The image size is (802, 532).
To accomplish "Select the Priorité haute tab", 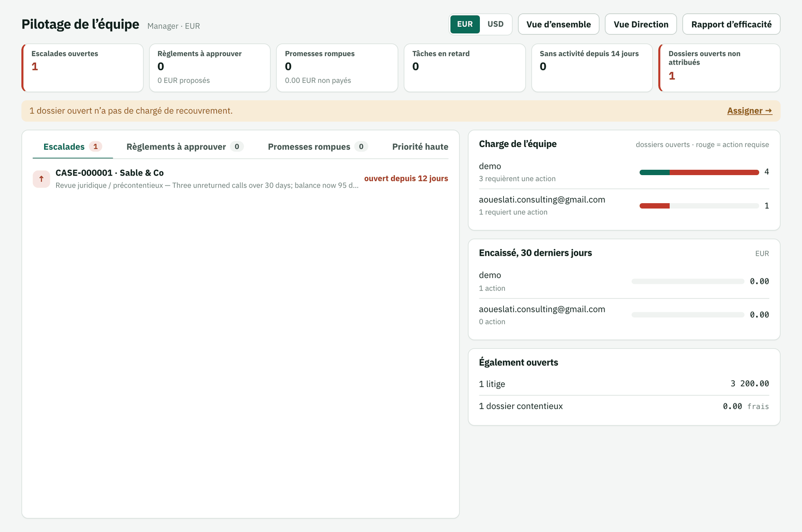I will pyautogui.click(x=420, y=147).
